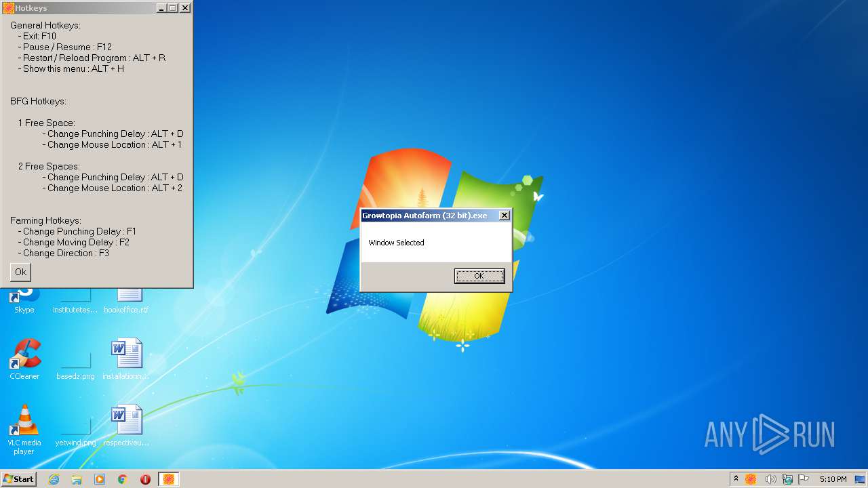Click 'Restart / Reload Program : ALT + R' line
This screenshot has height=488, width=868.
[92, 58]
